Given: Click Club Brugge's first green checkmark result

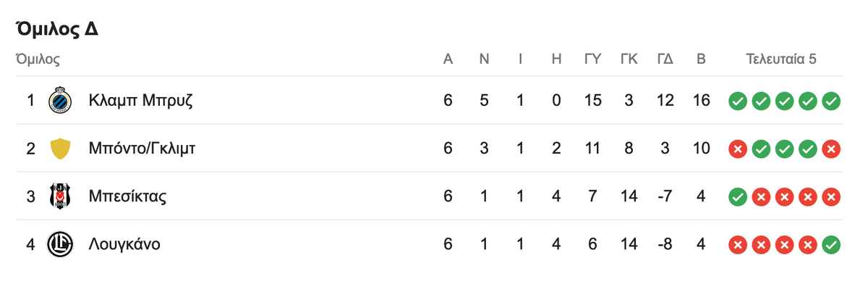Looking at the screenshot, I should click(737, 101).
